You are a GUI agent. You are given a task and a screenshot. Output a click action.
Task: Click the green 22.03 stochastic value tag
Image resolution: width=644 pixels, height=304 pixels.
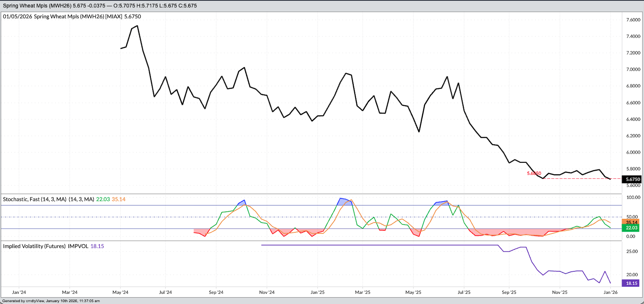coord(632,228)
